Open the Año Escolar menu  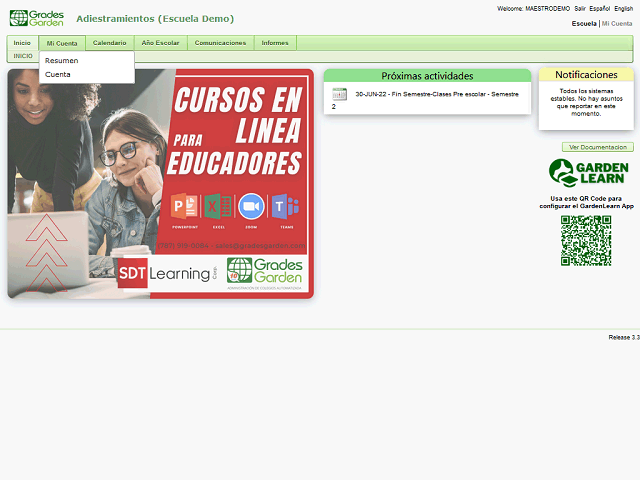click(160, 43)
